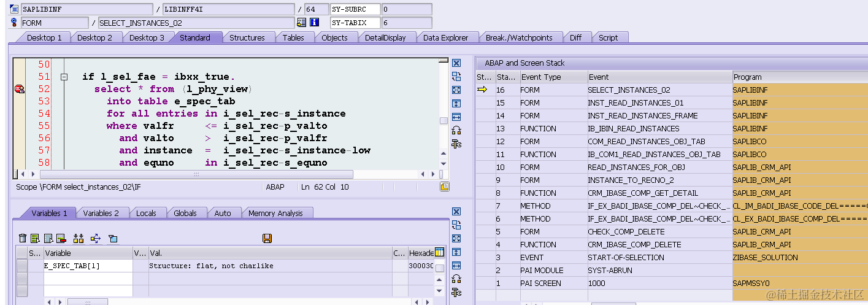Viewport: 868px width, 305px height.
Task: Switch to the Auto tab
Action: [x=223, y=213]
